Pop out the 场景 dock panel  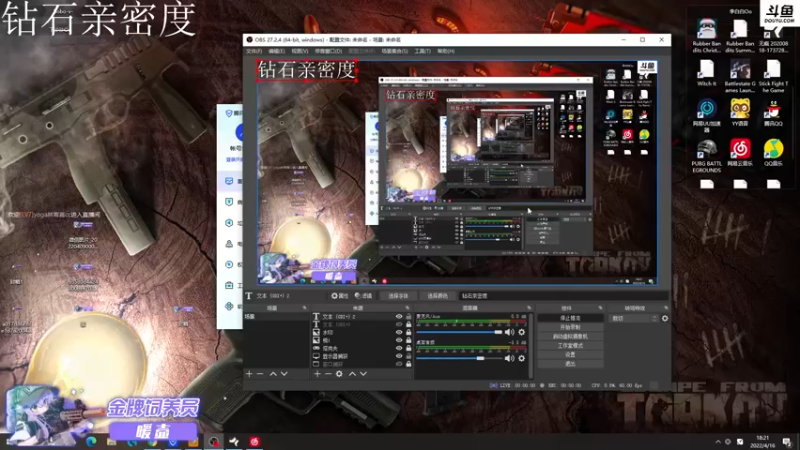pyautogui.click(x=305, y=308)
